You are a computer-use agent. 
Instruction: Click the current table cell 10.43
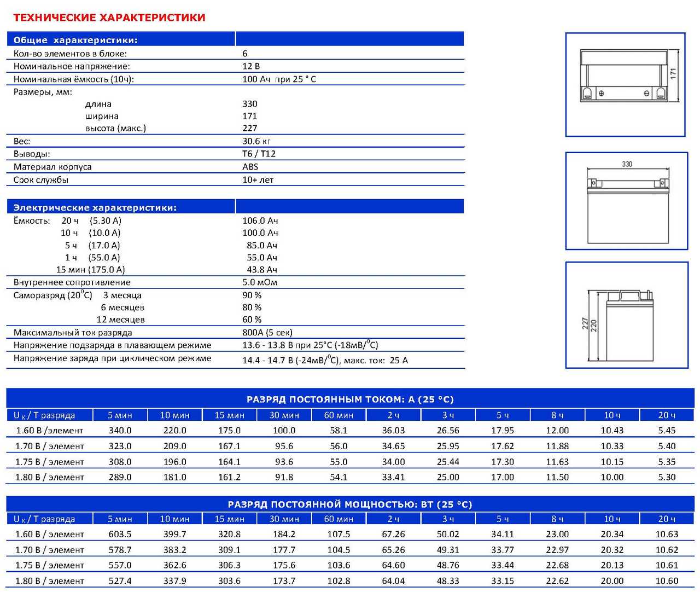[612, 431]
